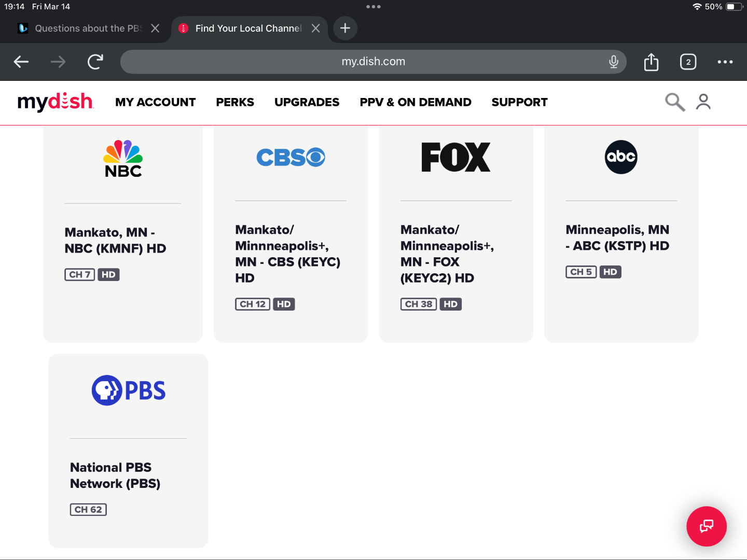Open PPV & ON DEMAND
747x560 pixels.
click(x=415, y=102)
